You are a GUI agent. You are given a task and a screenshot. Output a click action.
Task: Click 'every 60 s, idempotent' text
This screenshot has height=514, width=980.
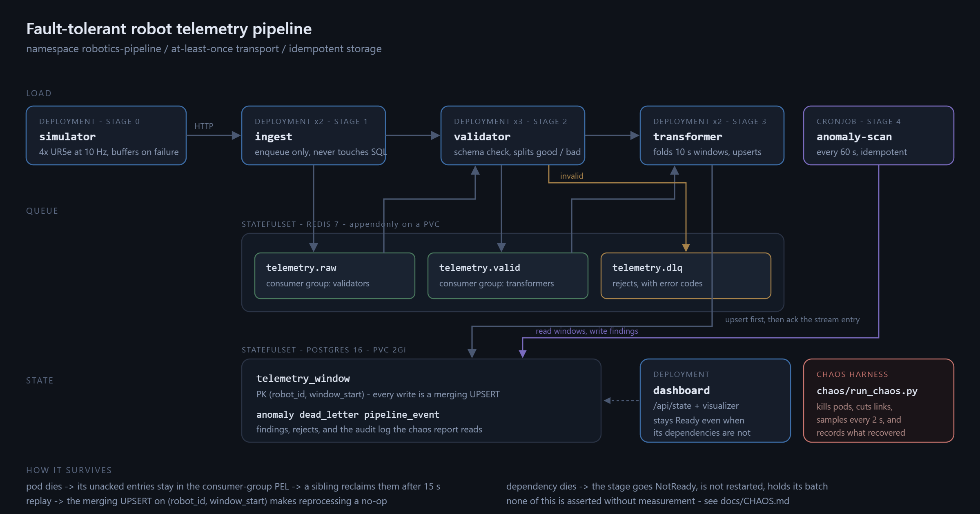[862, 152]
